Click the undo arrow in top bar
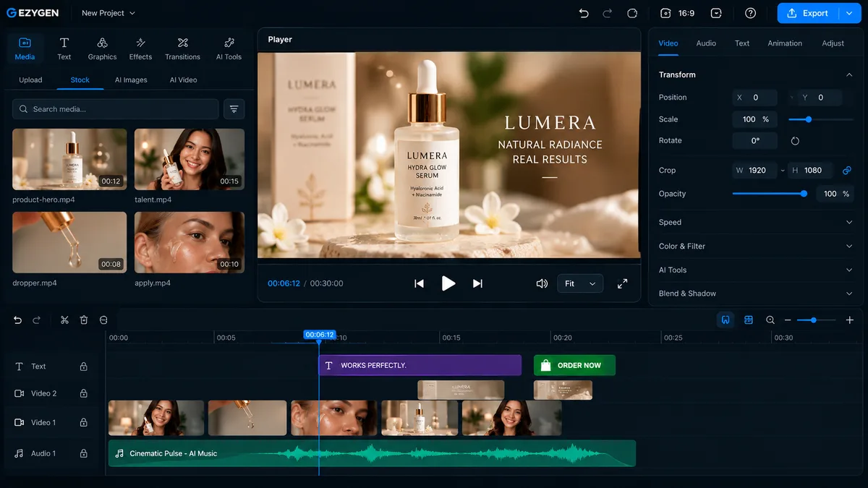The image size is (868, 488). (x=584, y=13)
